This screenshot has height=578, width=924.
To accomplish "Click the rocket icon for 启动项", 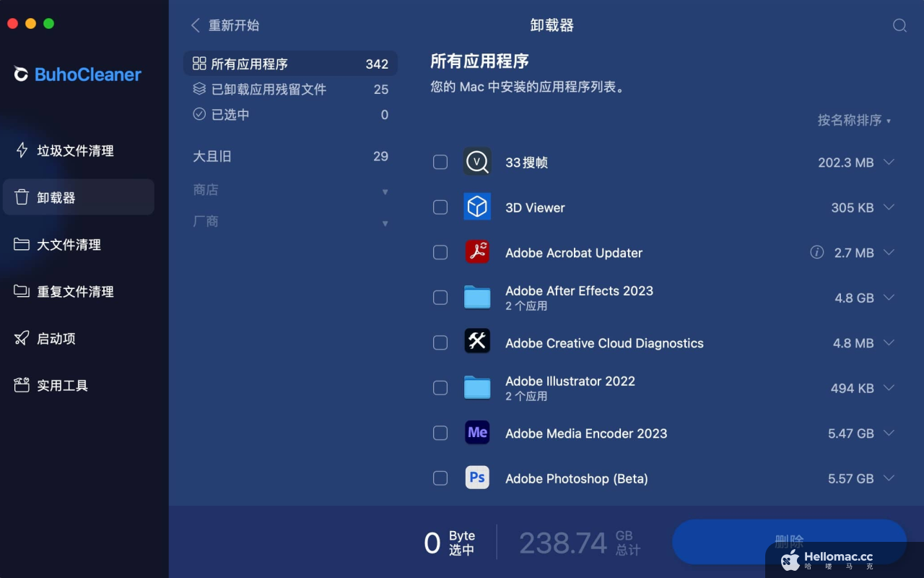I will (x=22, y=338).
